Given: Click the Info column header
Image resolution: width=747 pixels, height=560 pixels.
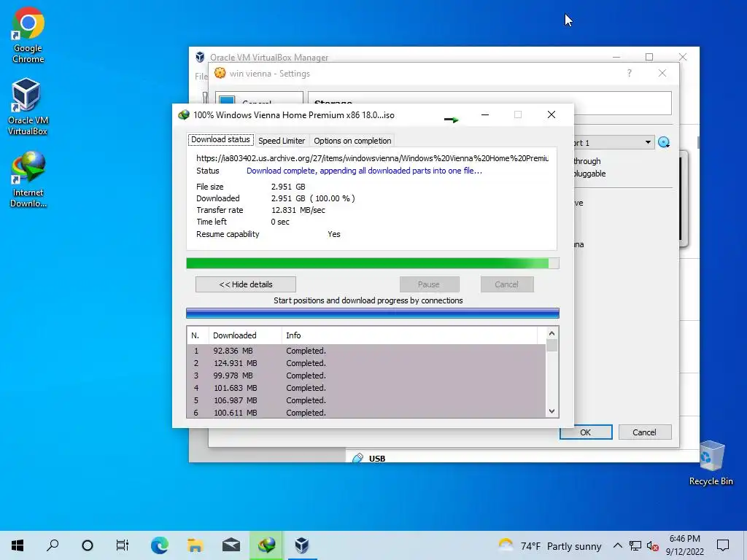Looking at the screenshot, I should 410,335.
